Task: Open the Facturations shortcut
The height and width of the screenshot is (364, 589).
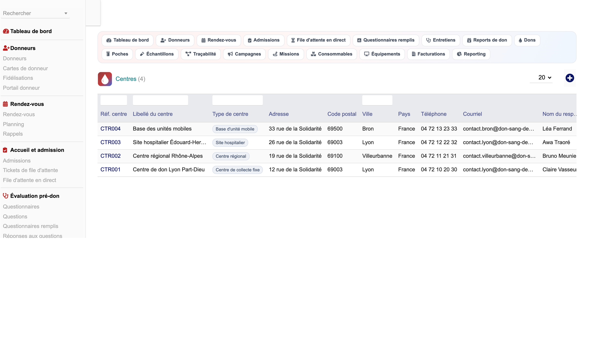Action: pyautogui.click(x=428, y=54)
